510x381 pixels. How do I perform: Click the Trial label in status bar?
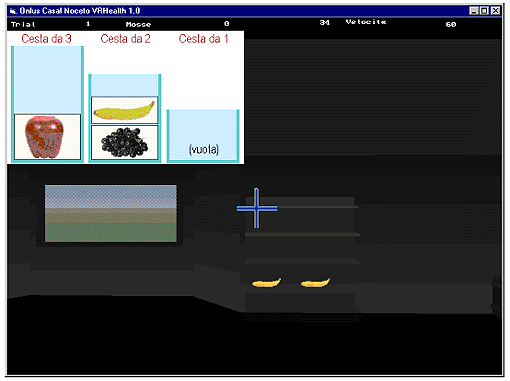click(x=23, y=24)
